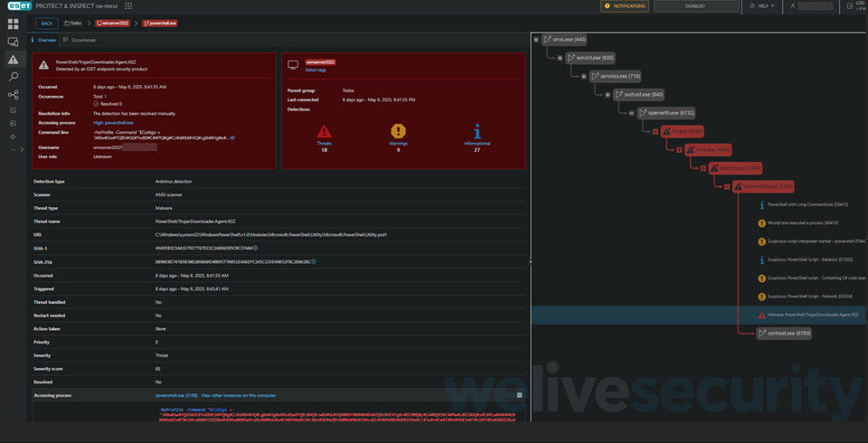This screenshot has width=868, height=443.
Task: Open the app launcher dots grid
Action: click(128, 6)
